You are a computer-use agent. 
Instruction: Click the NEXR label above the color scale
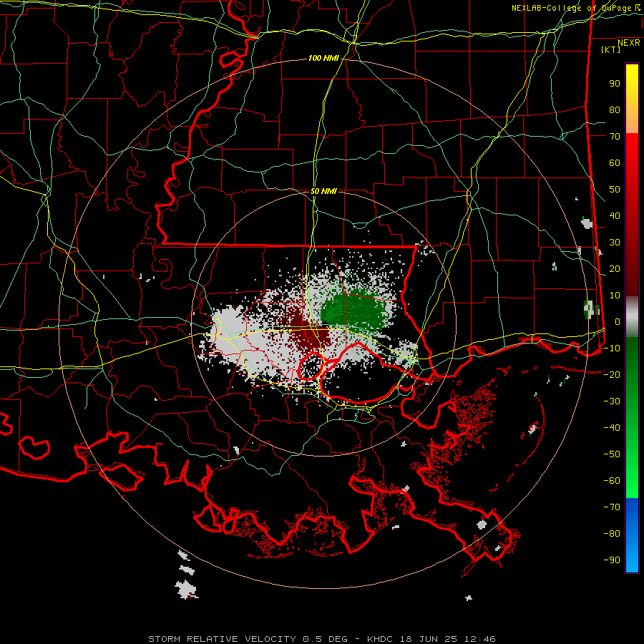pos(629,43)
